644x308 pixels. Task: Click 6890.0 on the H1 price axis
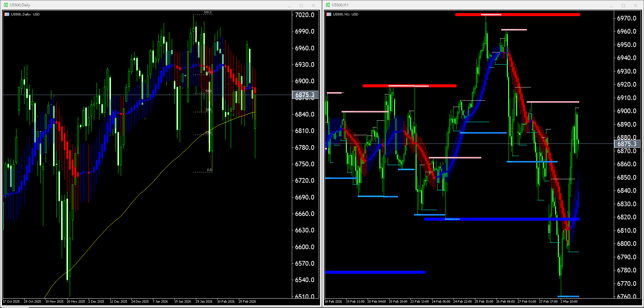click(x=627, y=124)
